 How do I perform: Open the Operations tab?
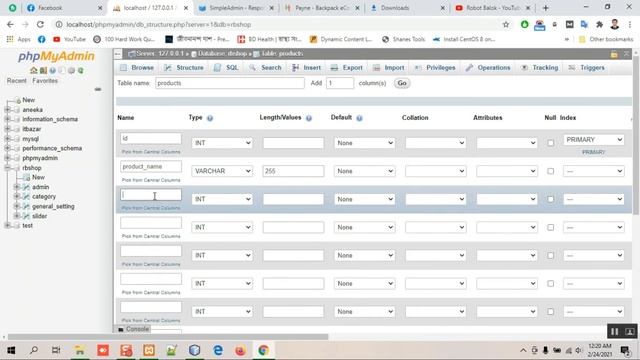488,68
